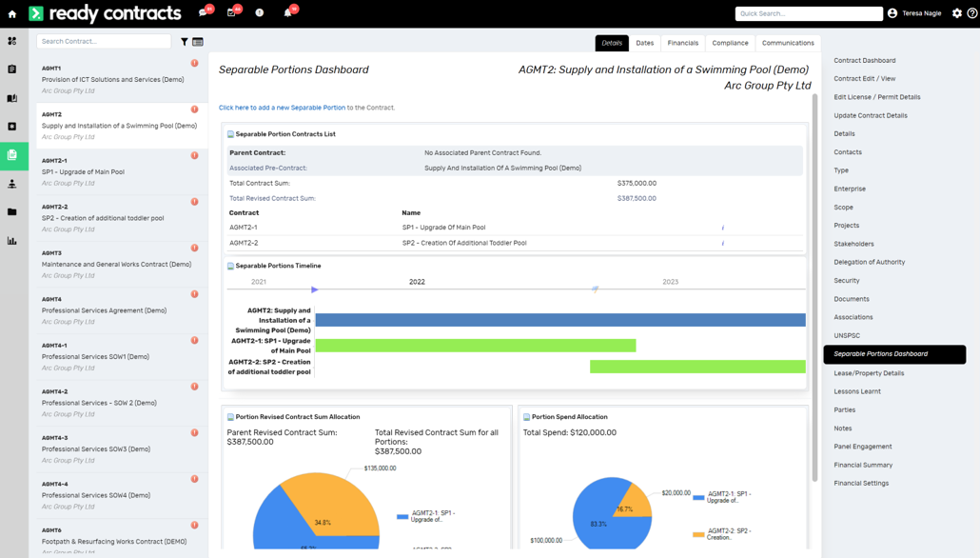The image size is (980, 558).
Task: Click the Search Contract input field
Action: click(104, 41)
